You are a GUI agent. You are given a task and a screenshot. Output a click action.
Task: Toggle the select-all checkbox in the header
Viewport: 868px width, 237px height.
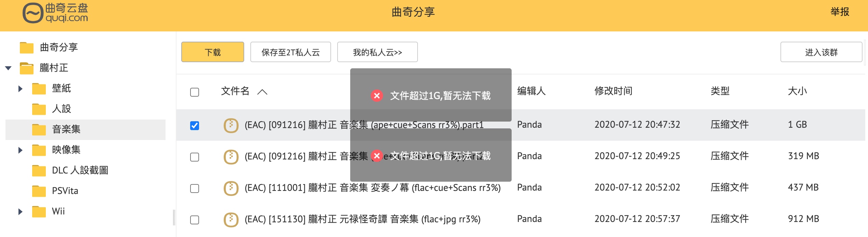(195, 92)
